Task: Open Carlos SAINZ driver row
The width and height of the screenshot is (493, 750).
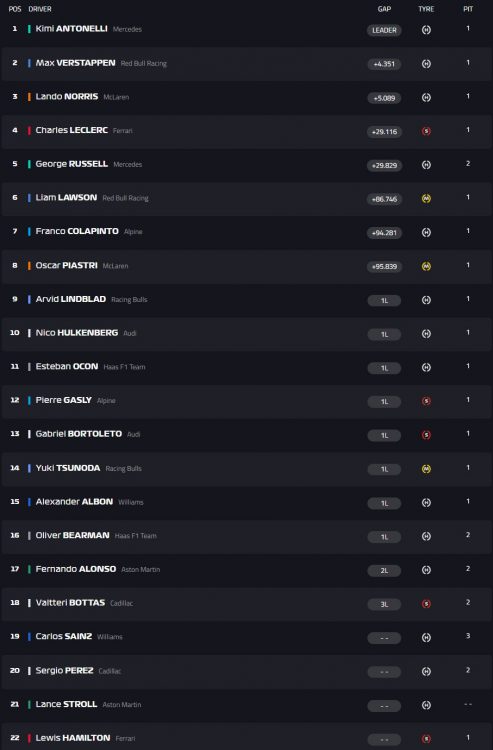Action: 247,637
